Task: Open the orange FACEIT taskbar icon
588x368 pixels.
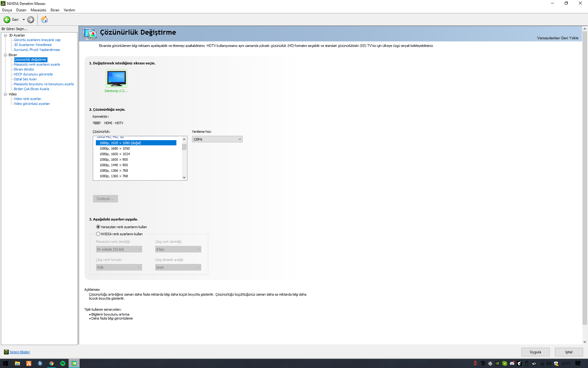Action: (29, 363)
